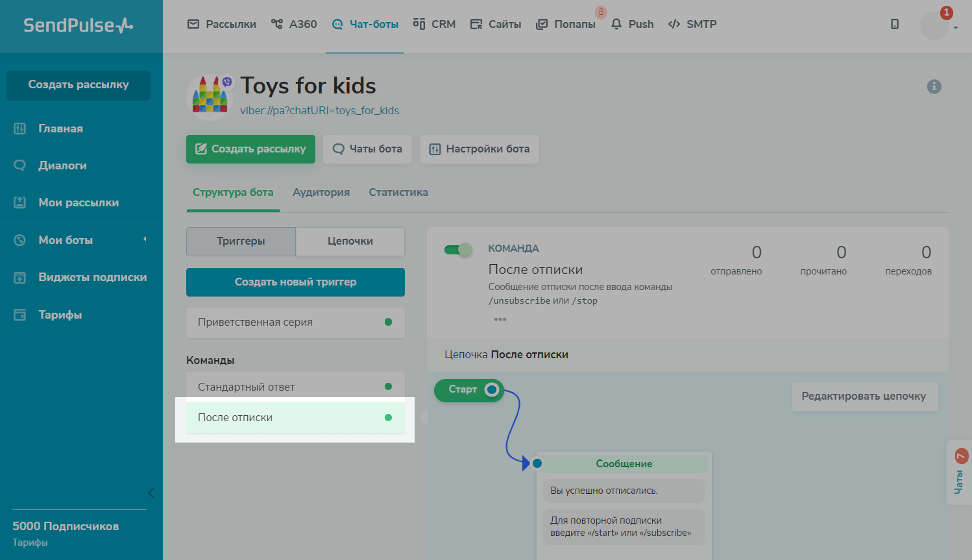This screenshot has height=560, width=972.
Task: Expand the Мои боты submenu arrow
Action: [x=145, y=239]
